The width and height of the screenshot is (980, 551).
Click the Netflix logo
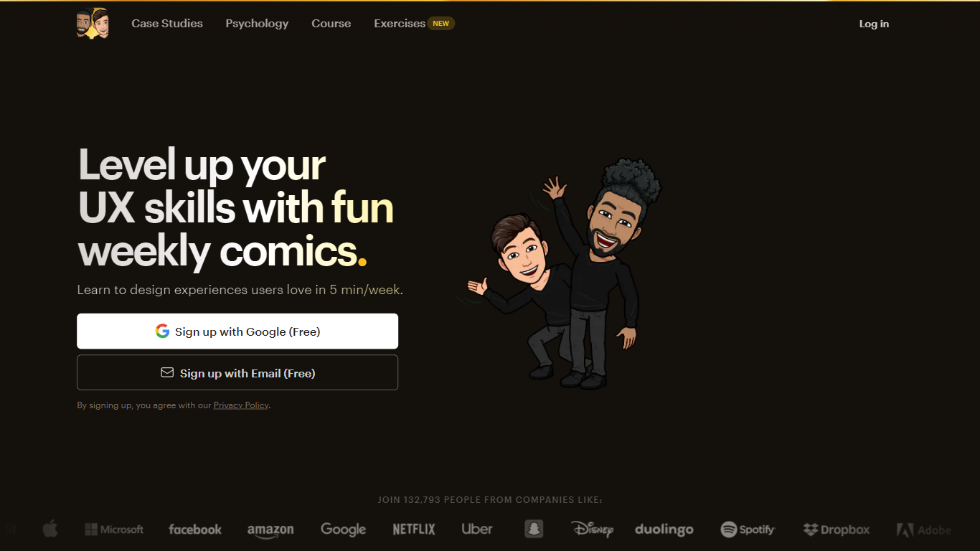413,529
